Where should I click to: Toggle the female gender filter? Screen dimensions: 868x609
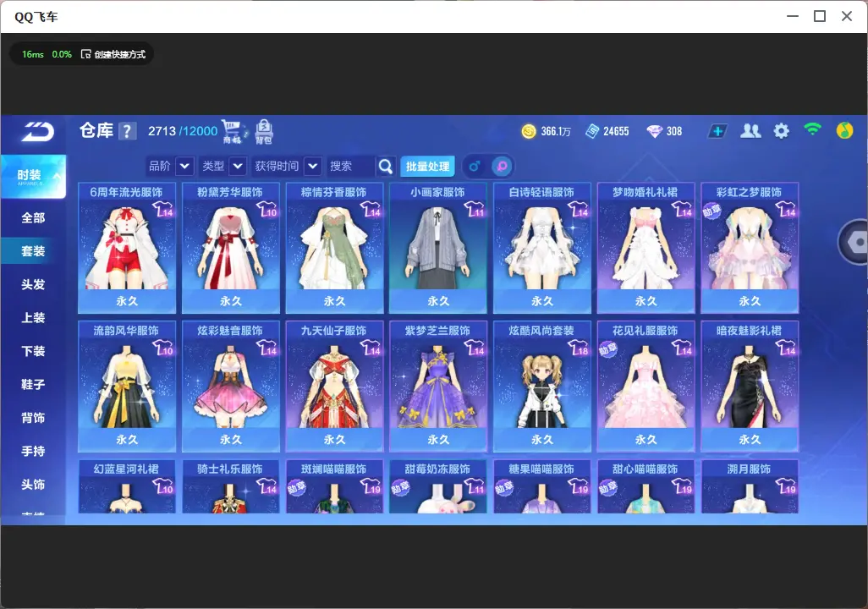[502, 166]
